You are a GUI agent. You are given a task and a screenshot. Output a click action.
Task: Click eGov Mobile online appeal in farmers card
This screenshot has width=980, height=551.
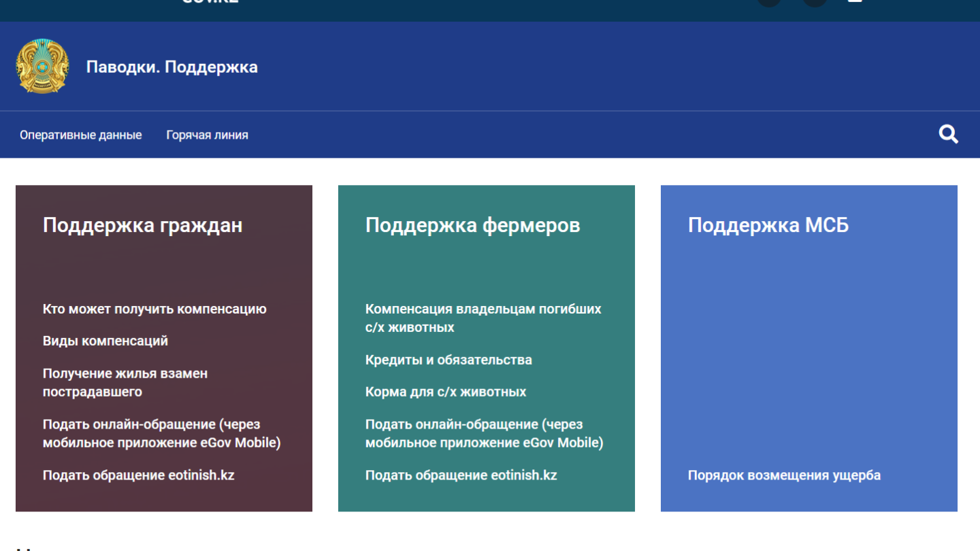click(x=484, y=433)
